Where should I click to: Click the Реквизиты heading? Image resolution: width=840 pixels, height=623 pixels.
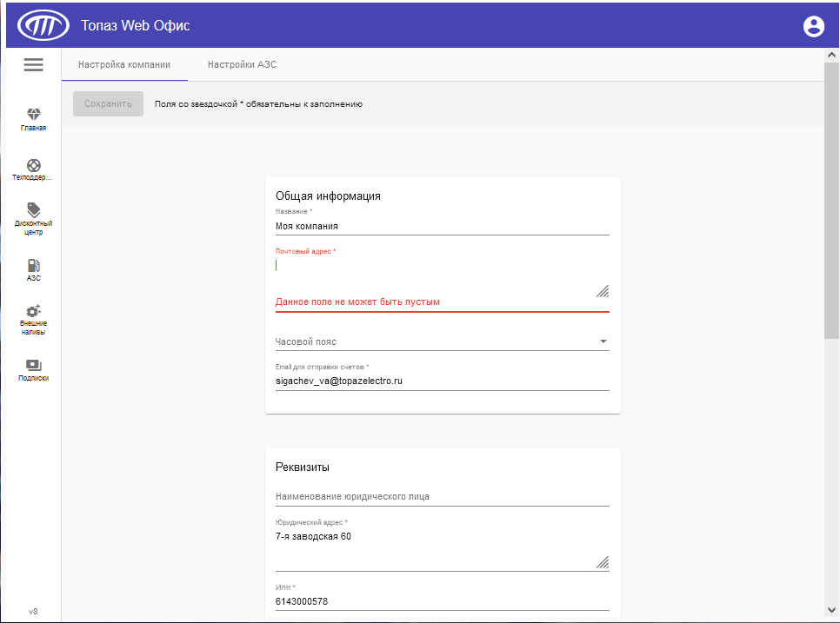coord(302,467)
